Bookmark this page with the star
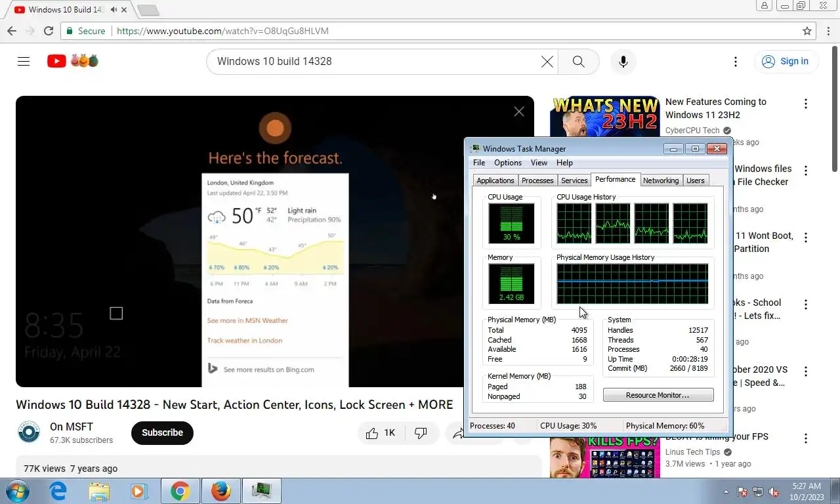This screenshot has width=840, height=504. pos(807,31)
